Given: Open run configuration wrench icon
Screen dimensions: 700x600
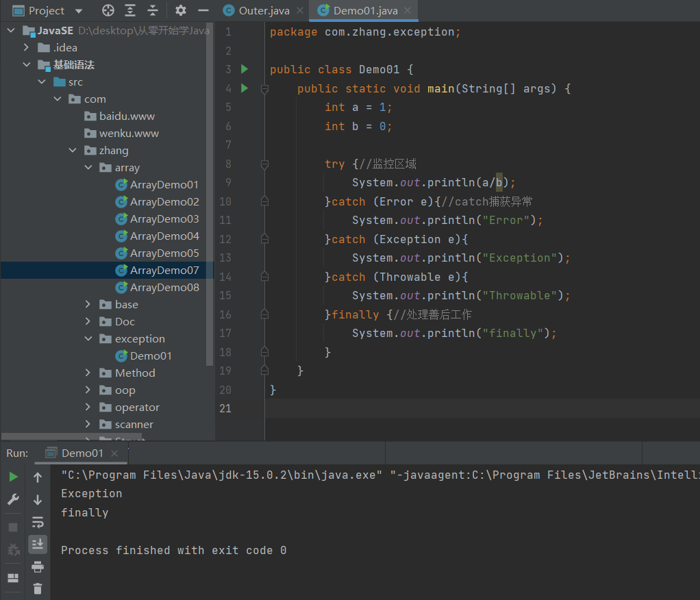Looking at the screenshot, I should 13,499.
